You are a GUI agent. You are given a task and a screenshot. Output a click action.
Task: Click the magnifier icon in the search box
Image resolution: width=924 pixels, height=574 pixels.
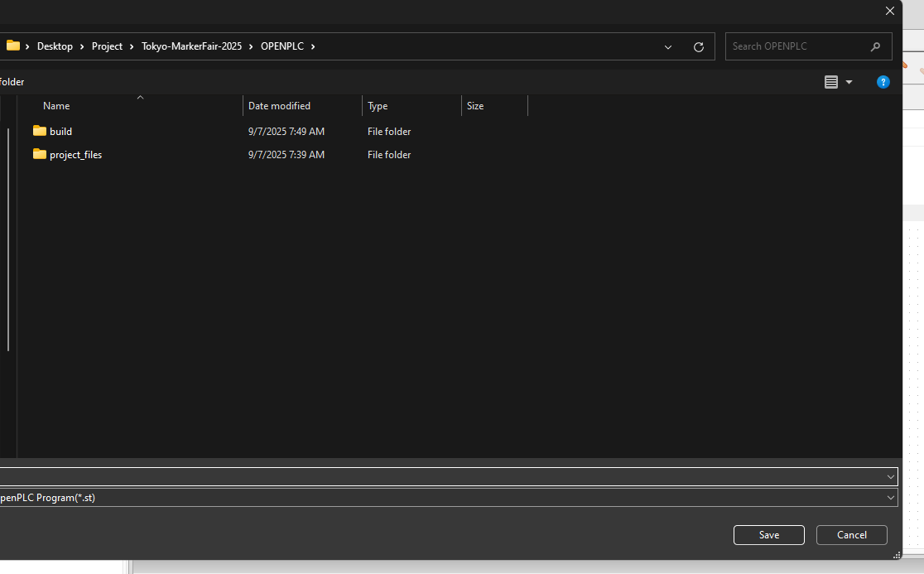(x=875, y=47)
